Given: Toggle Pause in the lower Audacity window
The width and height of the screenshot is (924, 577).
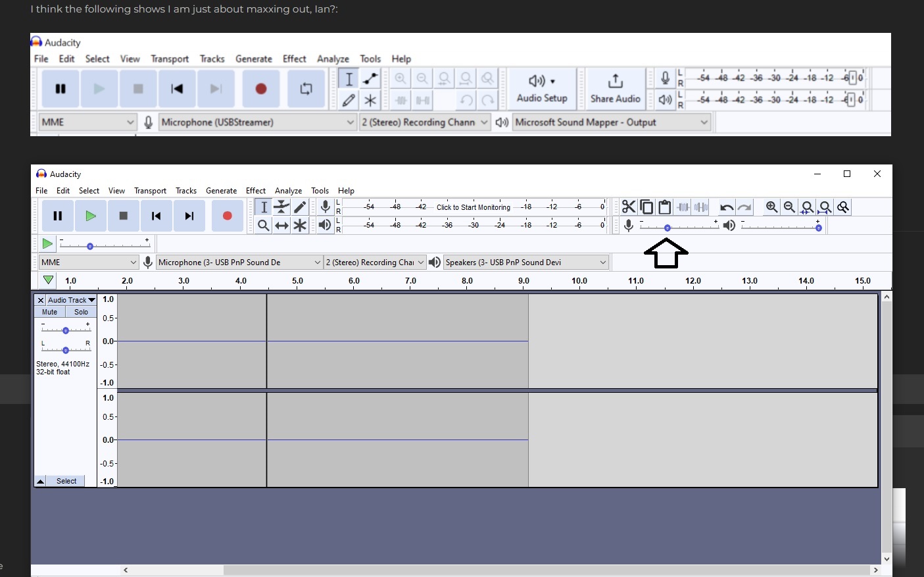Looking at the screenshot, I should (x=58, y=216).
